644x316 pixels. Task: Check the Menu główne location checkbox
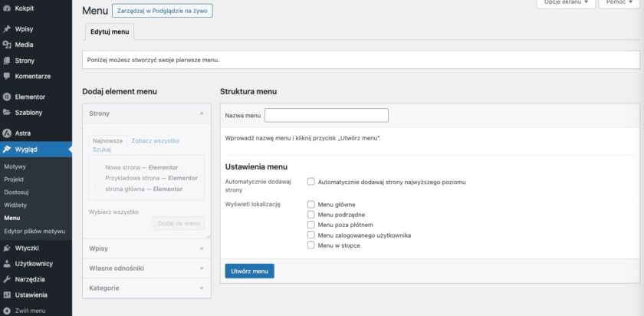310,205
